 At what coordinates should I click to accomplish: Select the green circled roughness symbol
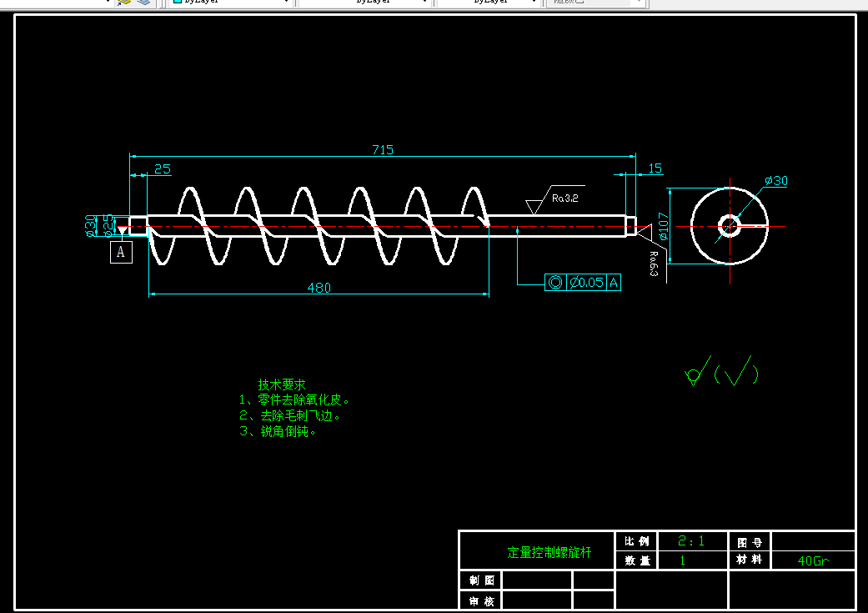tap(698, 370)
